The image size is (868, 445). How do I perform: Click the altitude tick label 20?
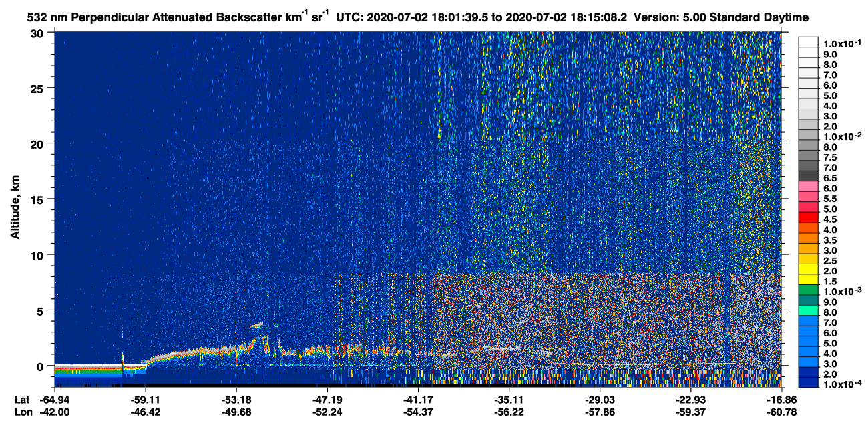(x=38, y=143)
